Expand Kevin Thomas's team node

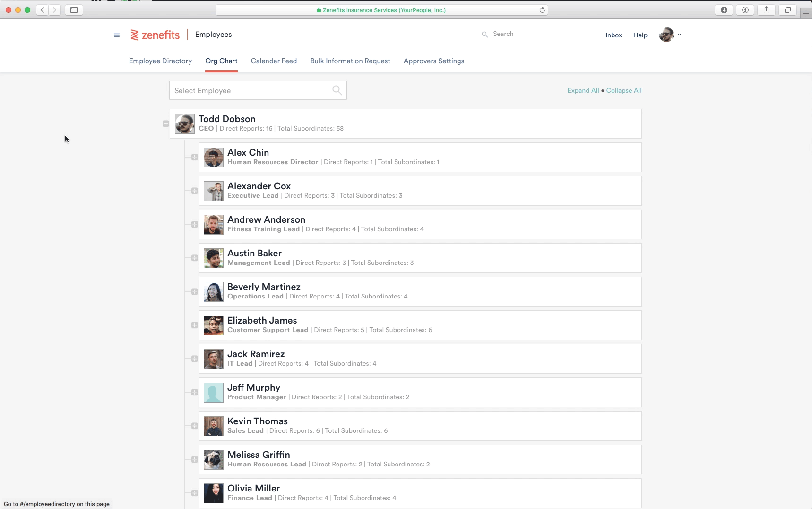tap(195, 426)
